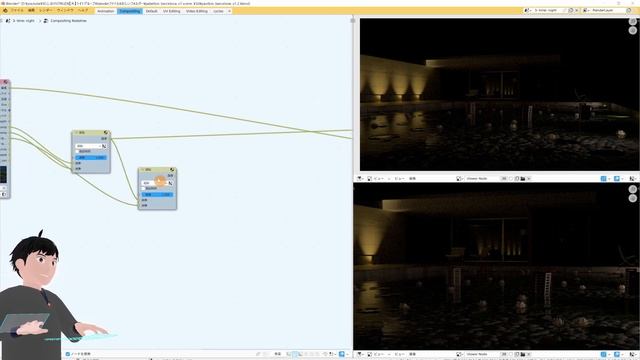
Task: Toggle the ノードを使用 (Use Nodes) checkbox
Action: pos(68,354)
